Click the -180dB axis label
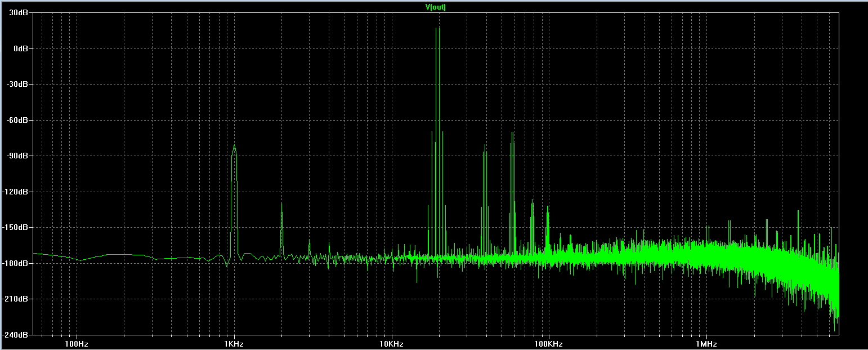The height and width of the screenshot is (350, 868). click(16, 263)
